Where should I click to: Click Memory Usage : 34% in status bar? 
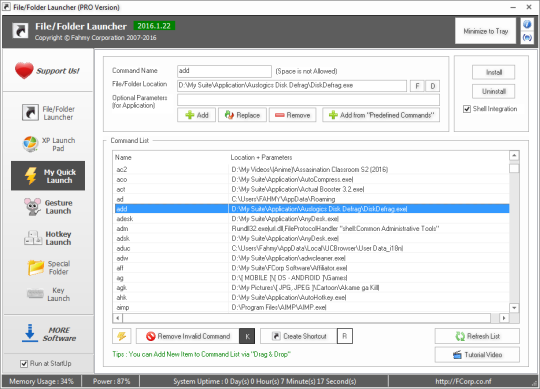click(x=42, y=381)
